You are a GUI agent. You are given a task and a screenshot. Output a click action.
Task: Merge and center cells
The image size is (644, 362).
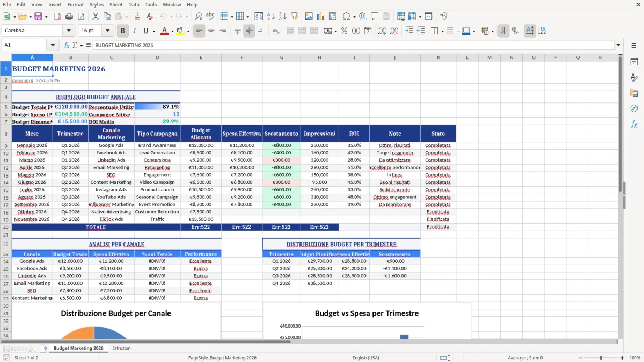pos(290,31)
